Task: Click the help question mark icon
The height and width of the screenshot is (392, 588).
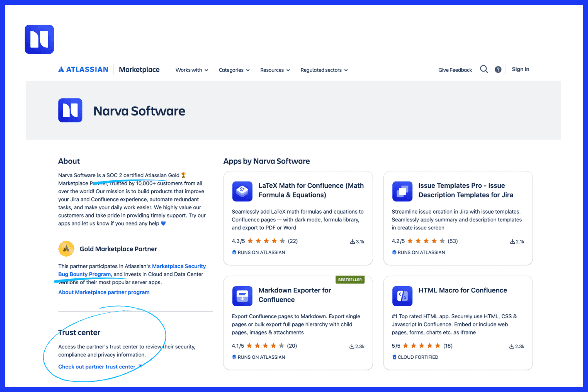Action: pos(498,69)
